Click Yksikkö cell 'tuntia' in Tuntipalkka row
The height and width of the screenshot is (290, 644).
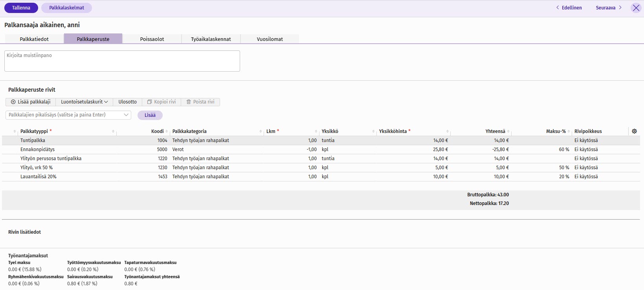[328, 140]
